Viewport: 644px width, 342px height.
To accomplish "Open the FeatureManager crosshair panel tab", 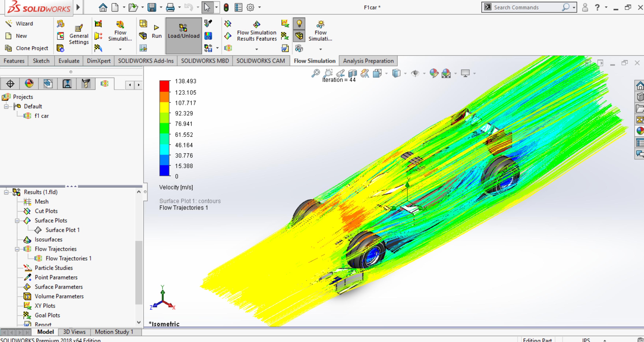I will [10, 84].
